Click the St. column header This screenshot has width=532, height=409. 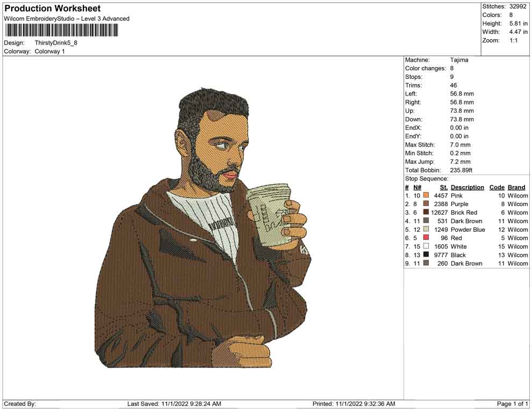[444, 187]
